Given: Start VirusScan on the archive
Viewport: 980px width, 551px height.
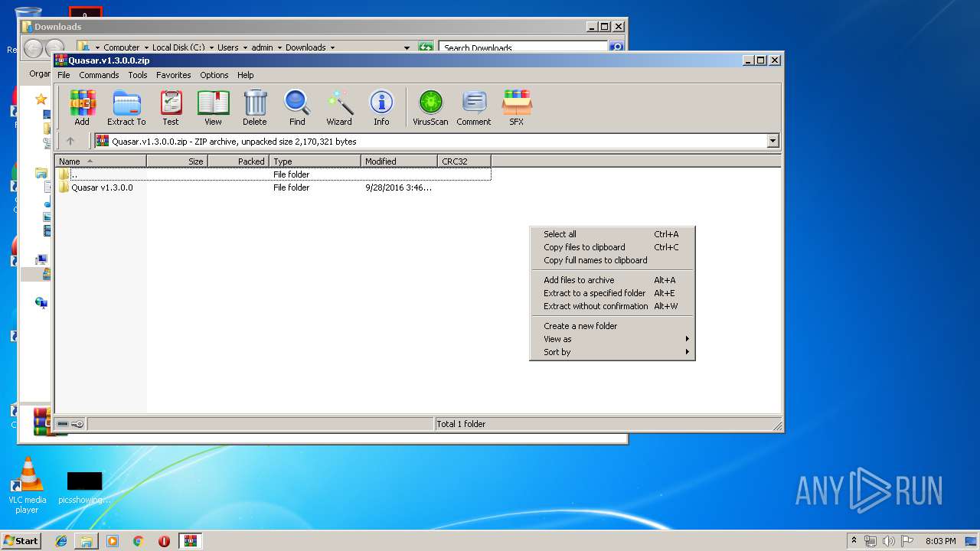Looking at the screenshot, I should click(x=430, y=108).
